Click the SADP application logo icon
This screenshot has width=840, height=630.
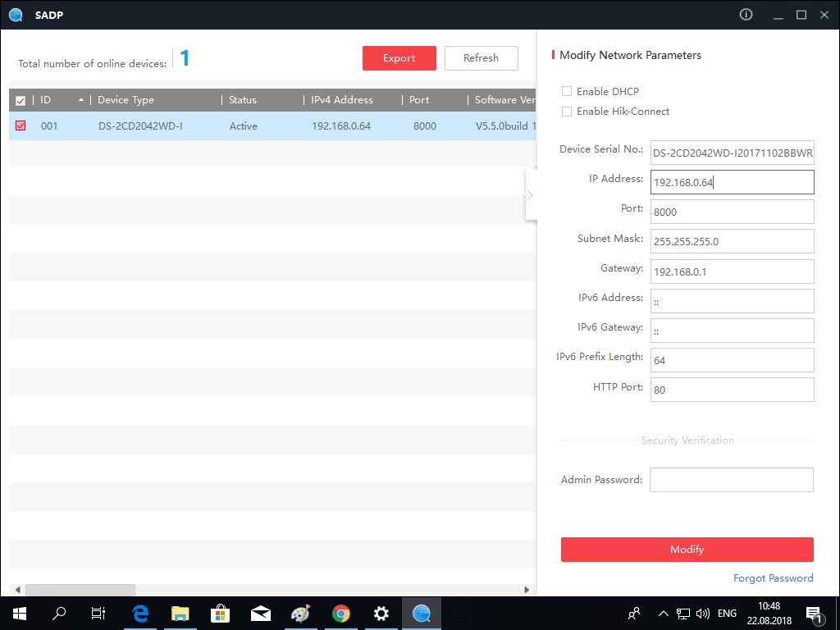click(x=16, y=15)
